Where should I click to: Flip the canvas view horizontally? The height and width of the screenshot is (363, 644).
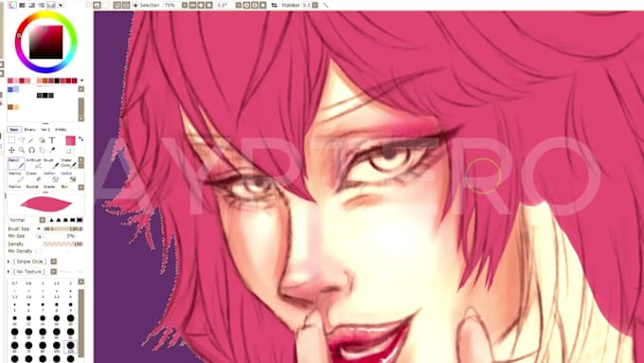[x=274, y=5]
